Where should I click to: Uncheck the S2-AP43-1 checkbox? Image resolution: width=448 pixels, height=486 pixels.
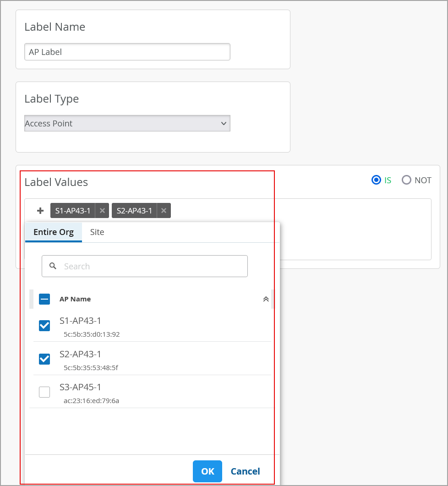click(x=44, y=359)
